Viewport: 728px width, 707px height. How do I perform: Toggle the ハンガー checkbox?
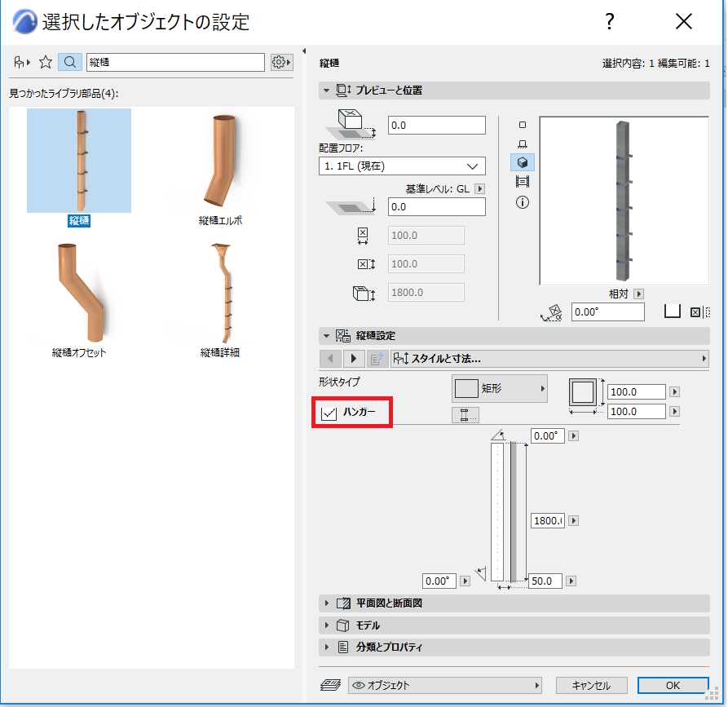click(x=329, y=413)
